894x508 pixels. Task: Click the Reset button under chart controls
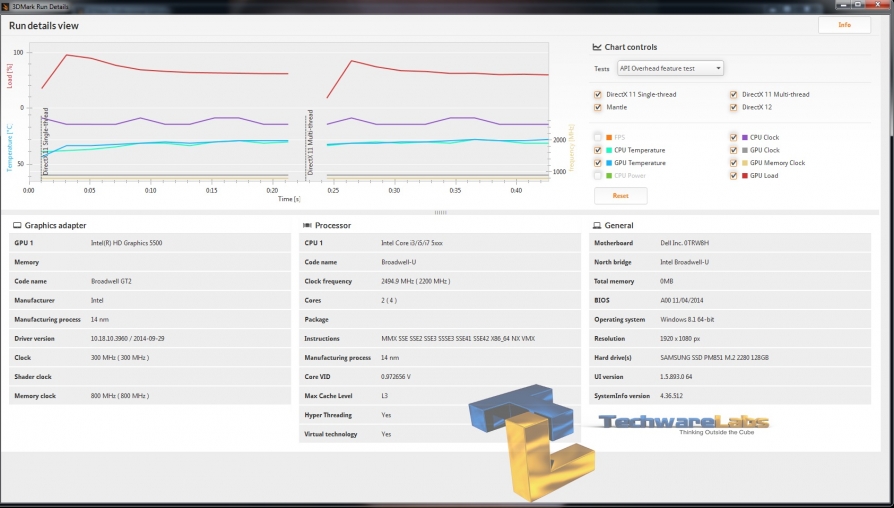coord(620,196)
